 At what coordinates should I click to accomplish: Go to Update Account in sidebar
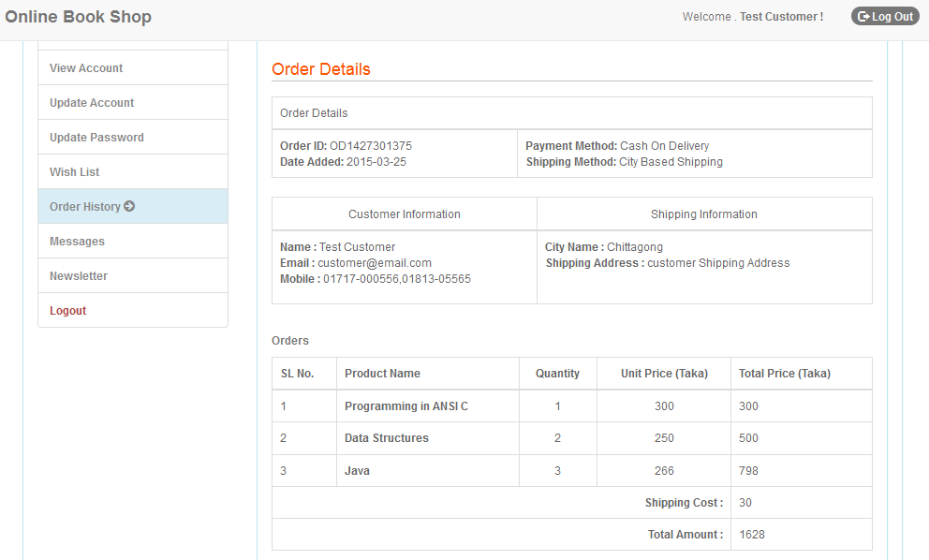92,103
